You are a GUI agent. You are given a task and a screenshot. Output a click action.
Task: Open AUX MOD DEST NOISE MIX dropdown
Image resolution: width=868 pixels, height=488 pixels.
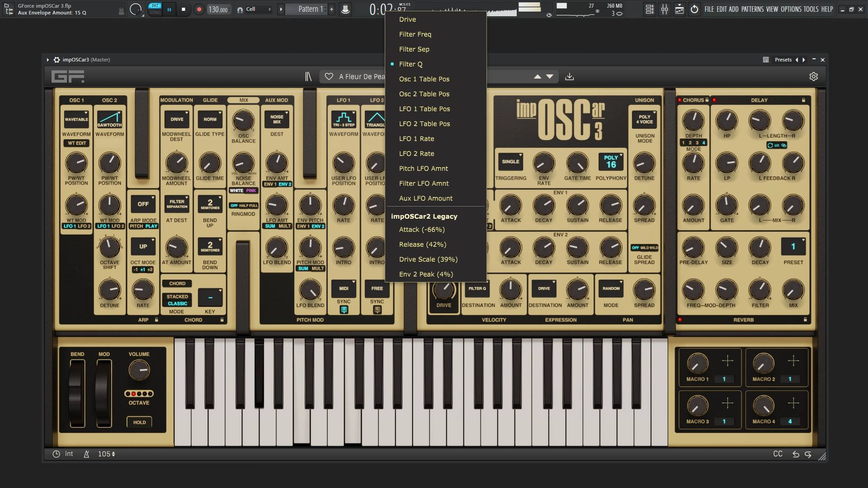pyautogui.click(x=277, y=120)
